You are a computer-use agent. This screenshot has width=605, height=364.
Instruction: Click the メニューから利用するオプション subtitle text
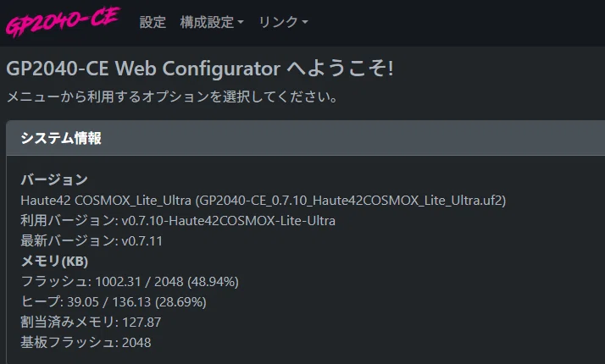tap(173, 97)
